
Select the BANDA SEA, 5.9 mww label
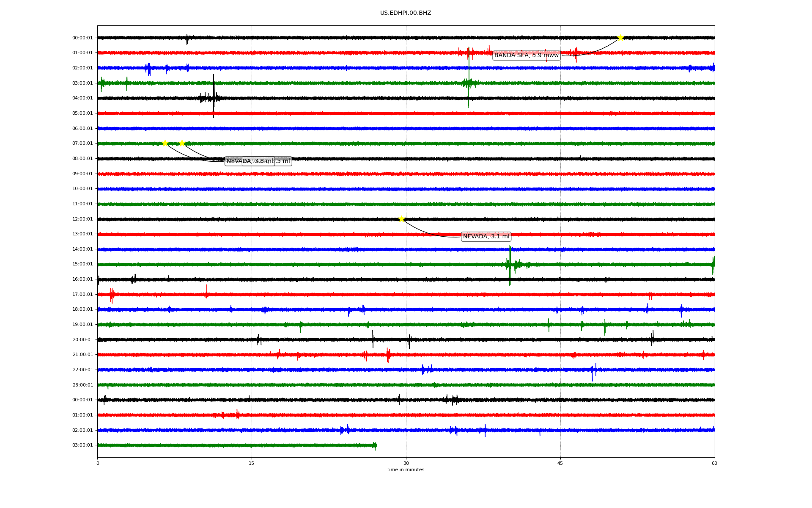527,55
